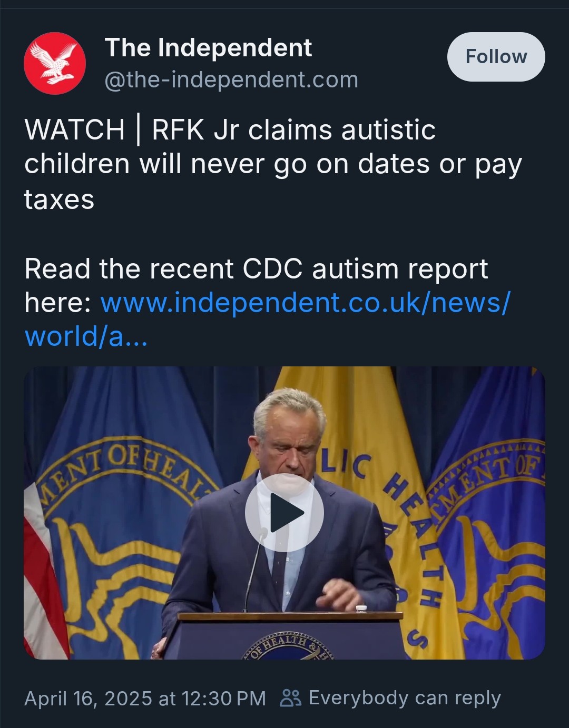569x728 pixels.
Task: Follow The Independent account
Action: pos(496,56)
